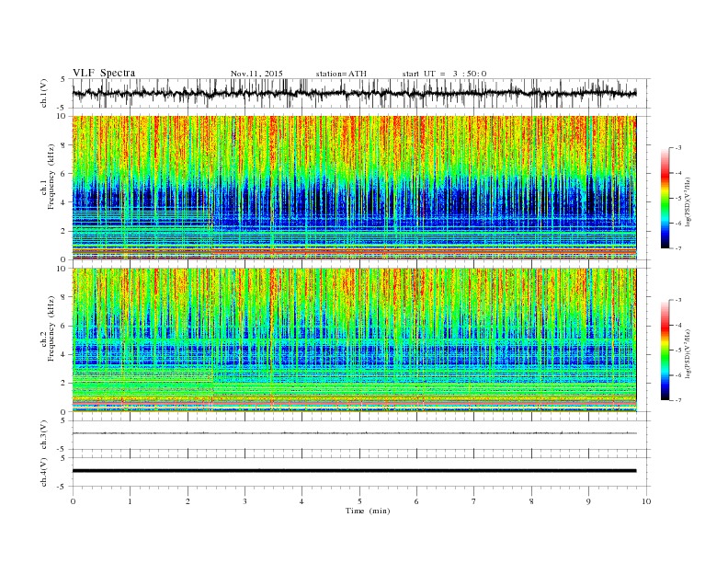Image resolution: width=728 pixels, height=563 pixels.
Task: Click the thick black ch.4 voltage trace
Action: coord(354,471)
